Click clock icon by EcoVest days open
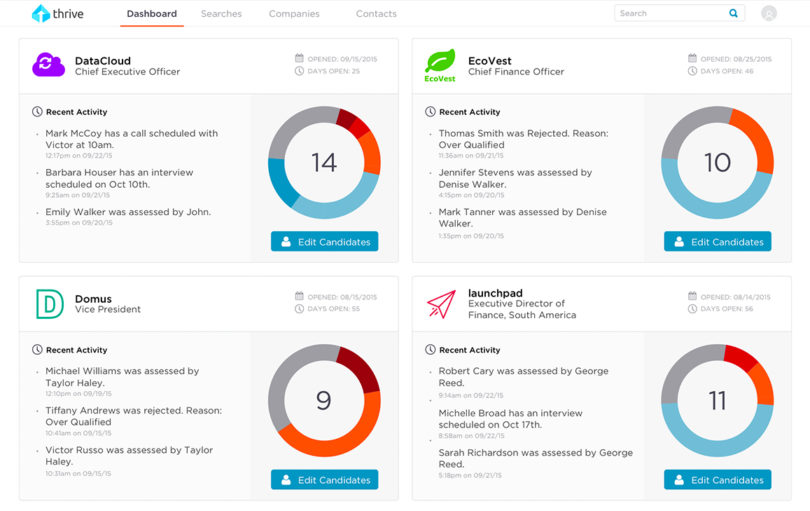The height and width of the screenshot is (511, 810). point(692,71)
